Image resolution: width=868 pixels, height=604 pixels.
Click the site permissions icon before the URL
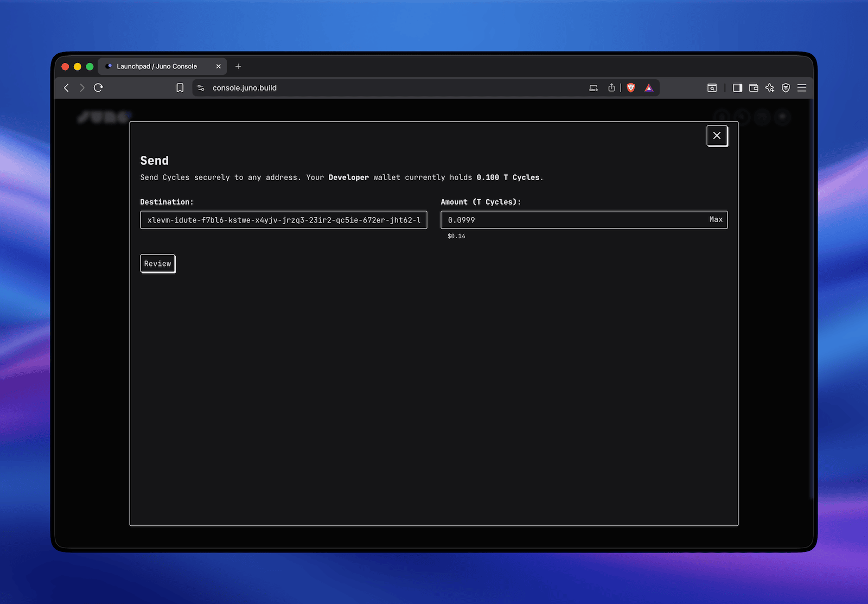pos(200,87)
